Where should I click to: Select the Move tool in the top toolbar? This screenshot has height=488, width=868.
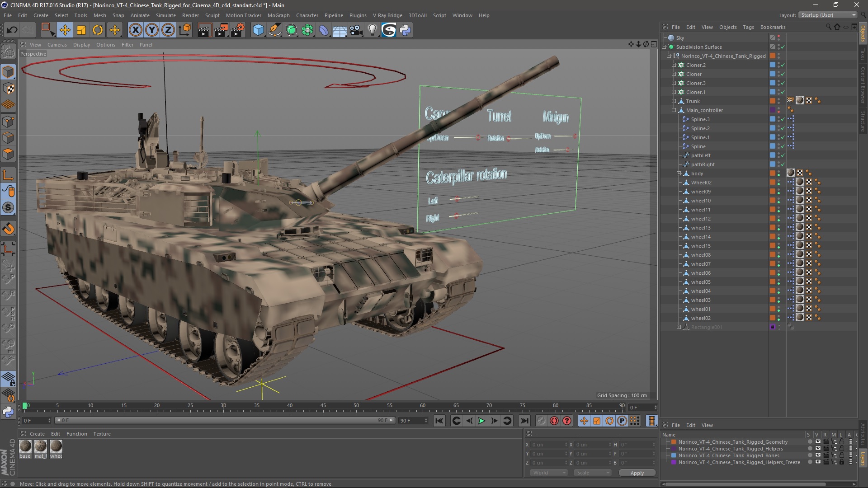coord(65,30)
